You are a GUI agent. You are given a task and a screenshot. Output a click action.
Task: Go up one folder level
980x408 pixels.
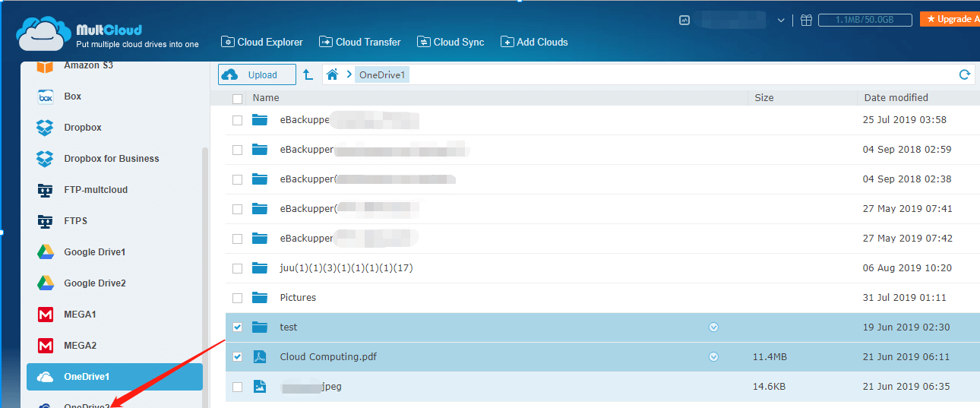pyautogui.click(x=308, y=74)
